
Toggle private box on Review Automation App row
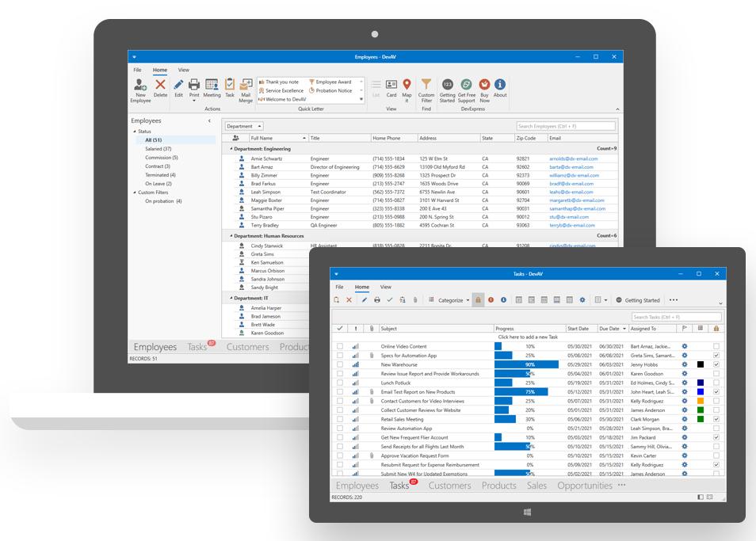(716, 429)
